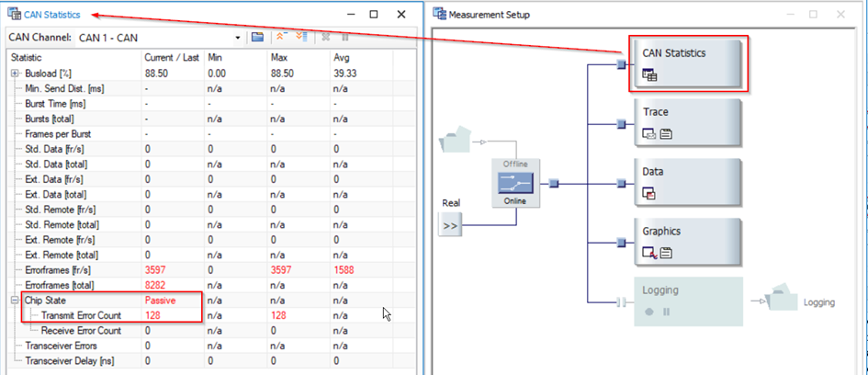Click the Graphics block's first window icon
The width and height of the screenshot is (868, 375).
649,254
